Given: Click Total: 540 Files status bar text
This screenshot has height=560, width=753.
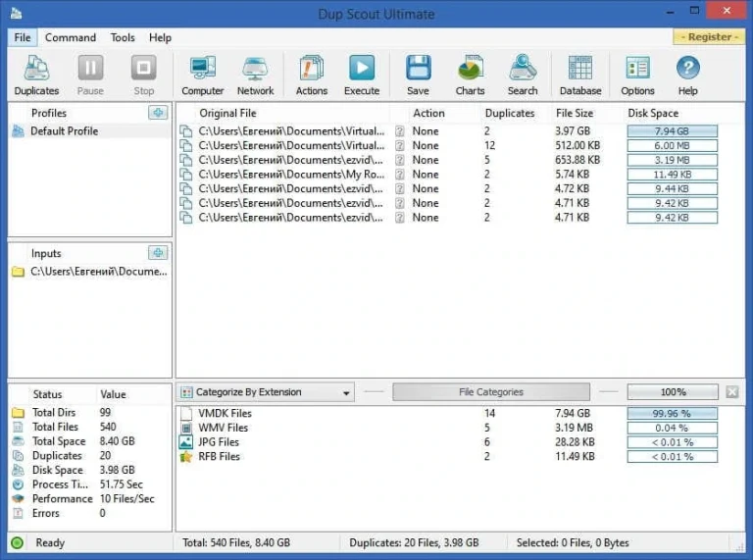Looking at the screenshot, I should pyautogui.click(x=236, y=542).
